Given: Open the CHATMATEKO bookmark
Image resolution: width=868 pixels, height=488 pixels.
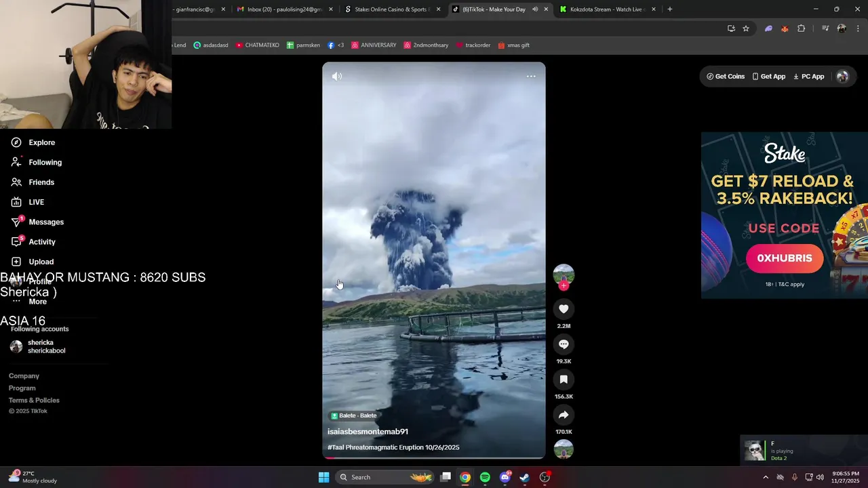Looking at the screenshot, I should (257, 45).
